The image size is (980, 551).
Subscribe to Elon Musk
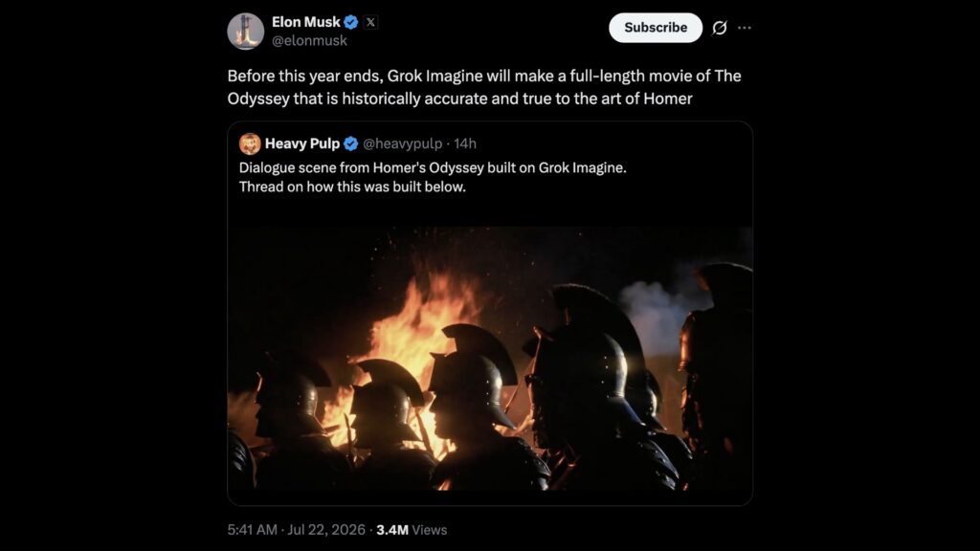(x=656, y=28)
